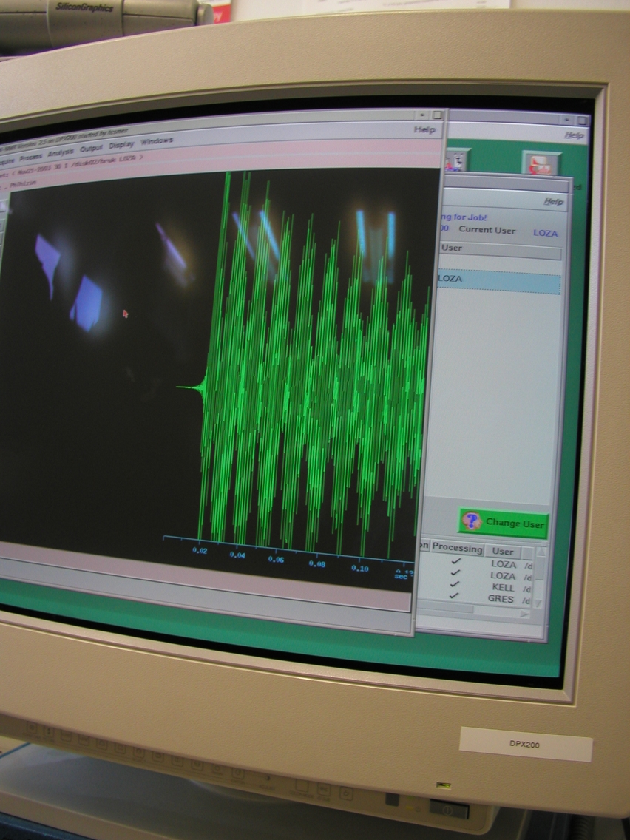Viewport: 630px width, 840px height.
Task: Open the Windows menu
Action: (x=157, y=140)
